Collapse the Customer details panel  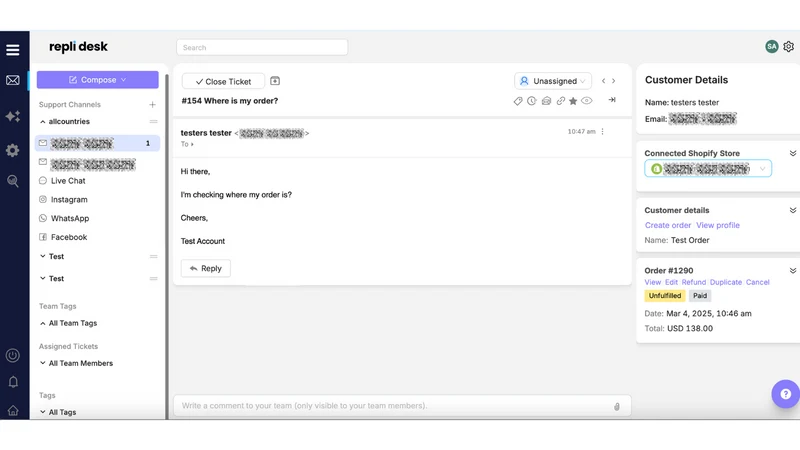click(x=792, y=210)
